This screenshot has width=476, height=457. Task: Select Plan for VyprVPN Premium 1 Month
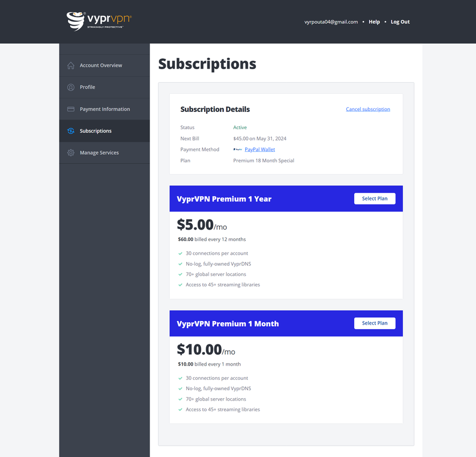coord(375,323)
